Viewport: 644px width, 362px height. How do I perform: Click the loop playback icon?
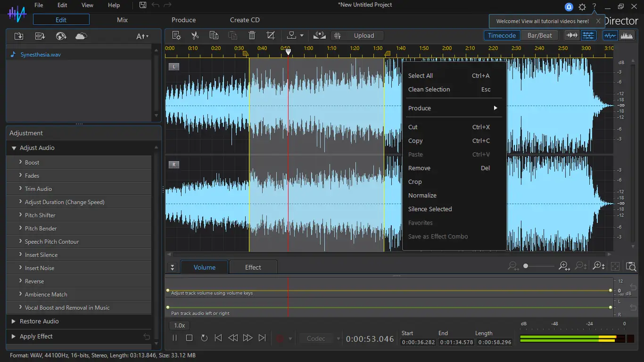point(204,338)
